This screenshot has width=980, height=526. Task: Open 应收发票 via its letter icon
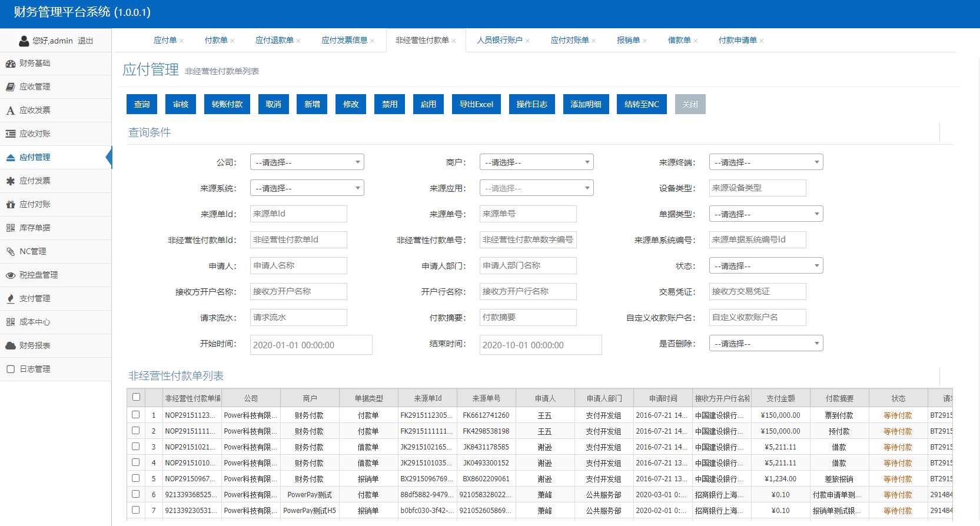pos(11,111)
